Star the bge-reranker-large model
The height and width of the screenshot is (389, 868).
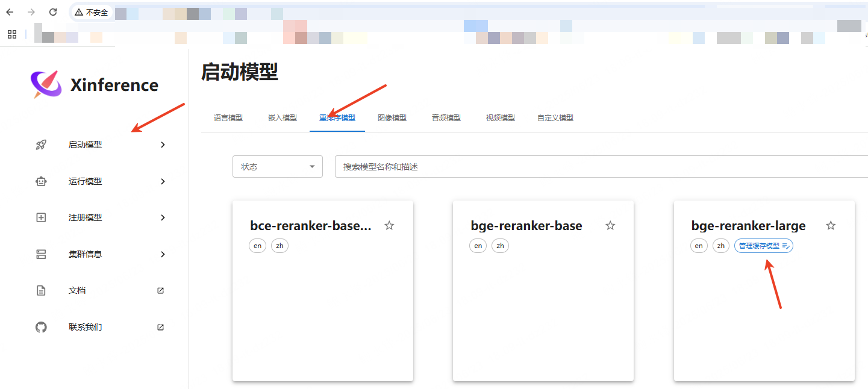click(831, 226)
